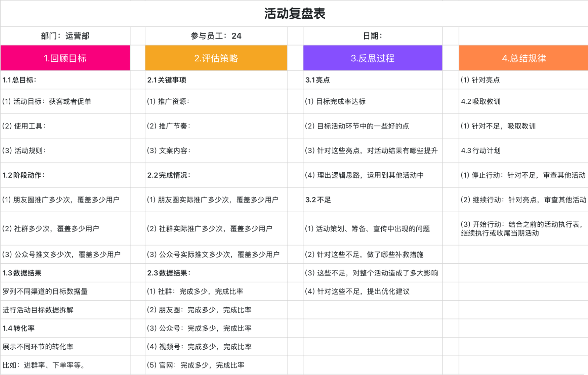Image resolution: width=588 pixels, height=375 pixels.
Task: Click the title "活动复盘表"
Action: pos(294,14)
